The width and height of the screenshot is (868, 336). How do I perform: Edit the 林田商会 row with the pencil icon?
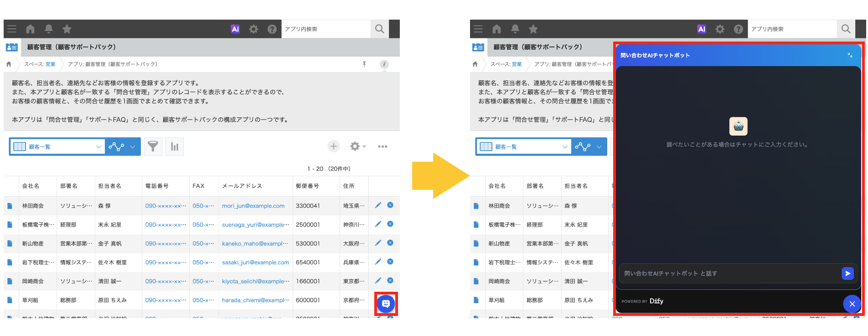pyautogui.click(x=378, y=205)
